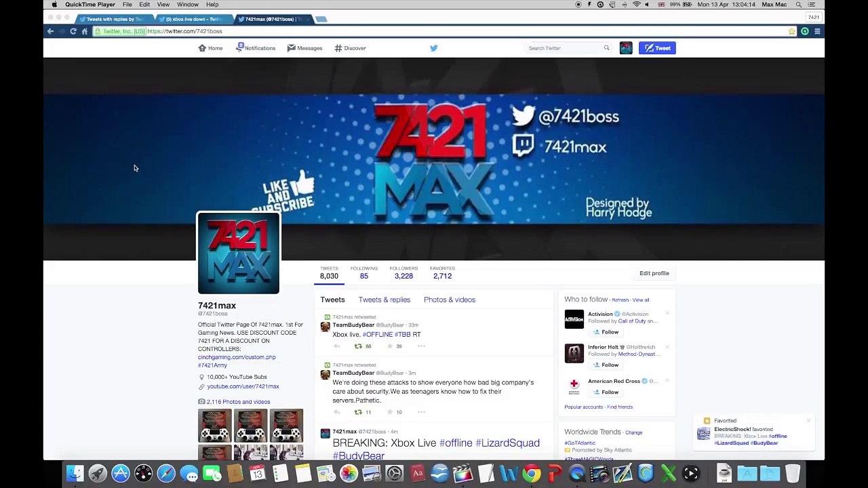Screen dimensions: 868x488
Task: Click into Search Twitter field
Action: coord(563,48)
